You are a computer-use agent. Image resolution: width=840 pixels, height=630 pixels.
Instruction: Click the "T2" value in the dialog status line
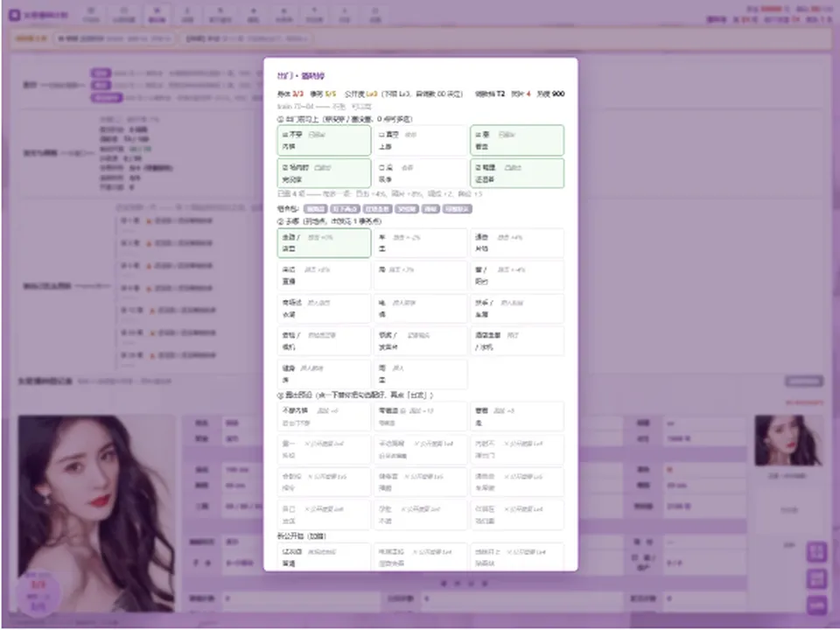click(500, 94)
